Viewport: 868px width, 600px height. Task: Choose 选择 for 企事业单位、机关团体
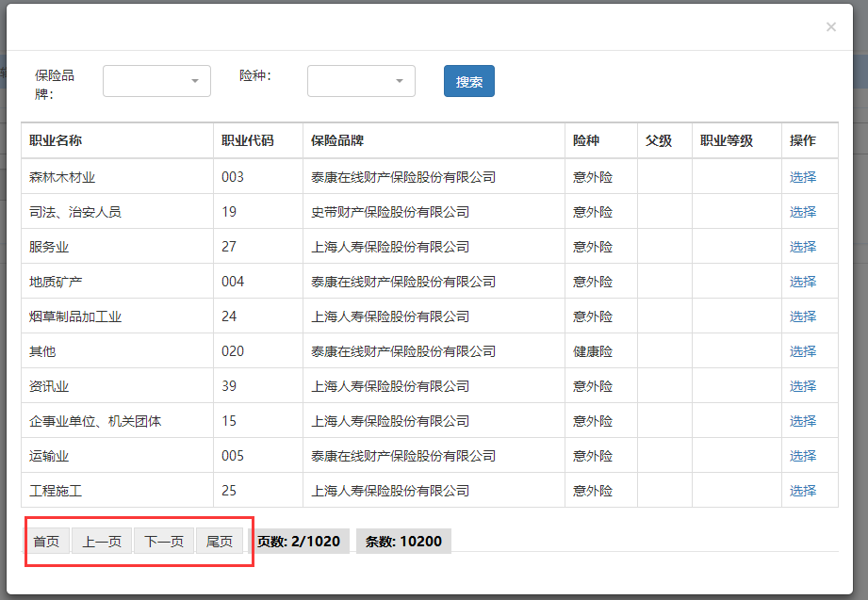pyautogui.click(x=803, y=421)
